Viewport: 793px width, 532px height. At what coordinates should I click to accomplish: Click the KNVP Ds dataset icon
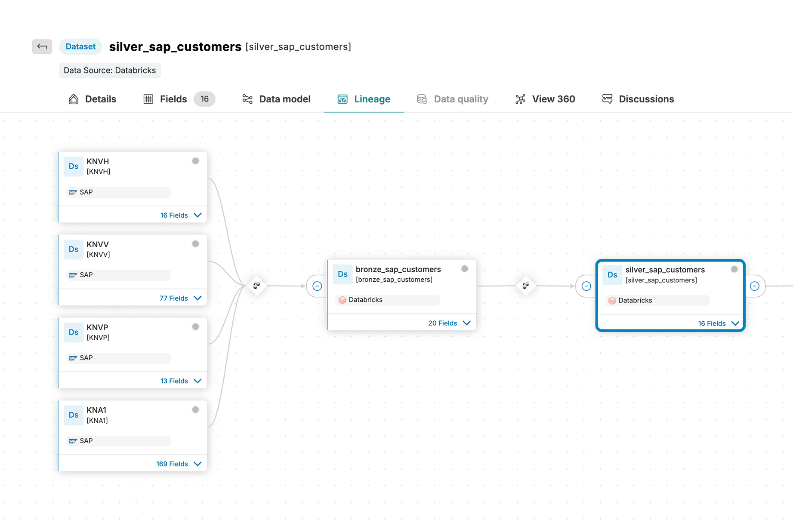point(74,332)
